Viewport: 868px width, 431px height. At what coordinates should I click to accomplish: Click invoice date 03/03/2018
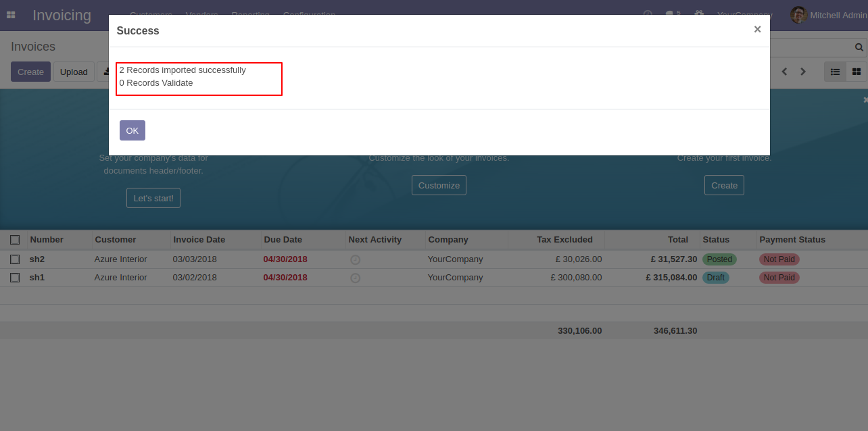click(x=195, y=259)
